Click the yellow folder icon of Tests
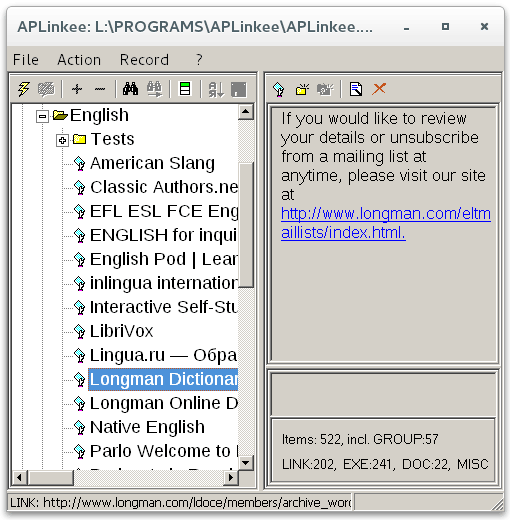The image size is (510, 520). click(79, 139)
